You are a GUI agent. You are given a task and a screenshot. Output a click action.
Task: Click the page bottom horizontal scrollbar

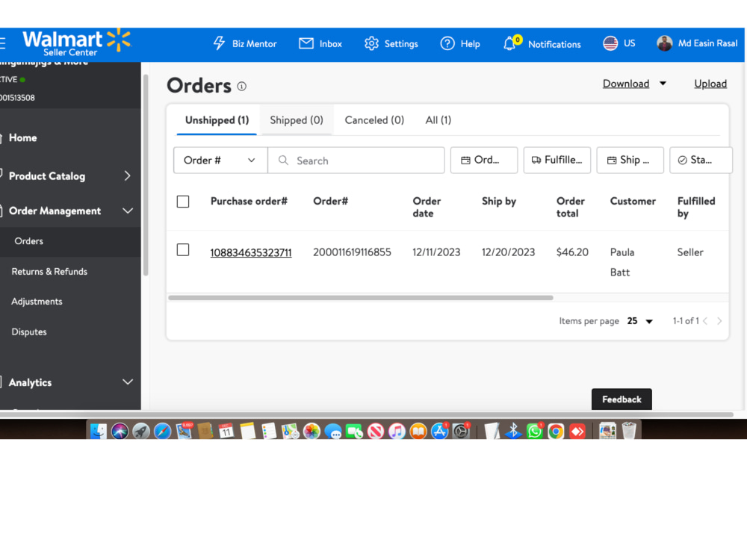click(367, 414)
